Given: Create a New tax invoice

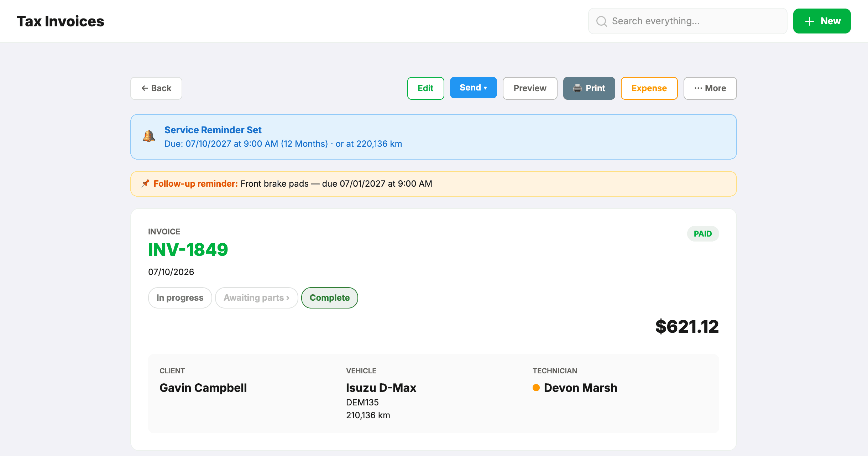Looking at the screenshot, I should (x=822, y=21).
